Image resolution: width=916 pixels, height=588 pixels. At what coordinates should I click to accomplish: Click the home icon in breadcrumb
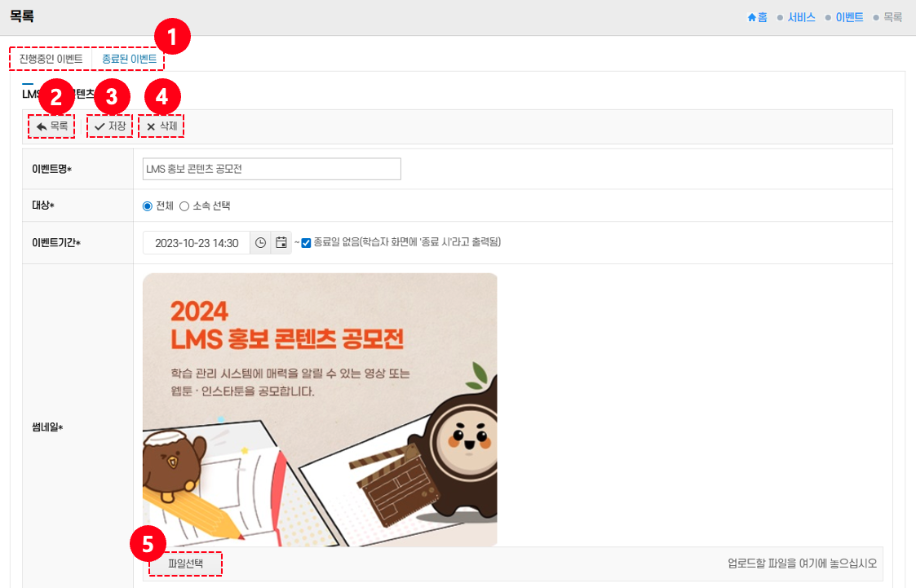point(752,17)
